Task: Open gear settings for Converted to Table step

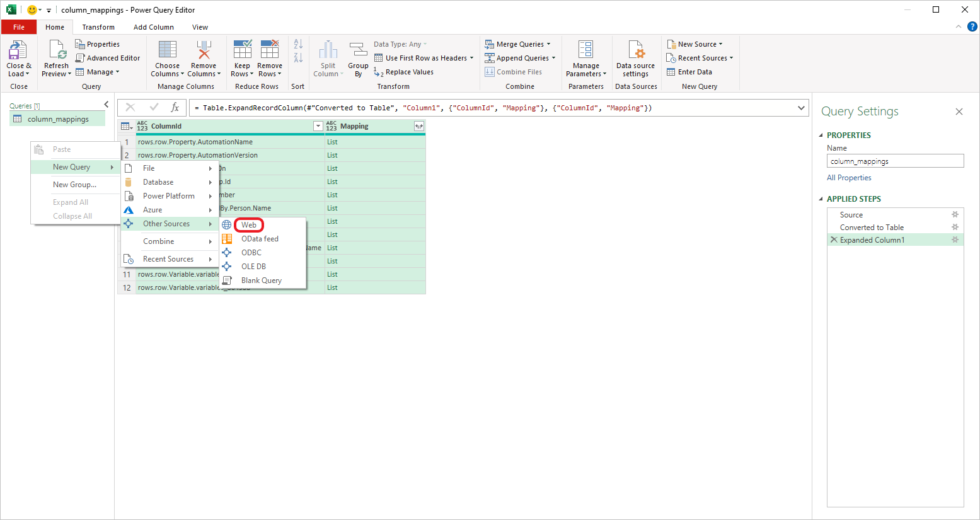Action: click(955, 228)
